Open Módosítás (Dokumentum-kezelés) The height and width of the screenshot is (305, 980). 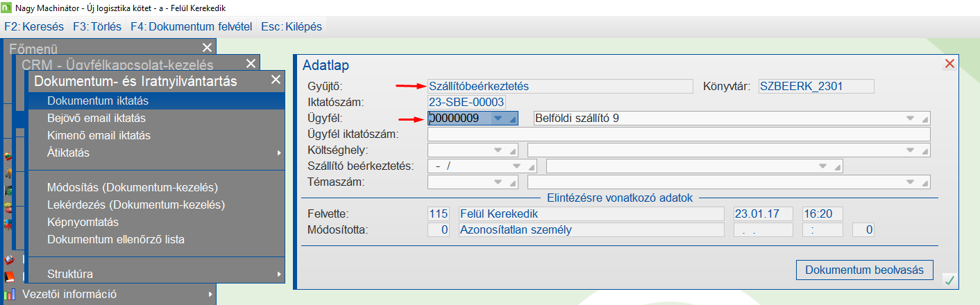[157, 188]
